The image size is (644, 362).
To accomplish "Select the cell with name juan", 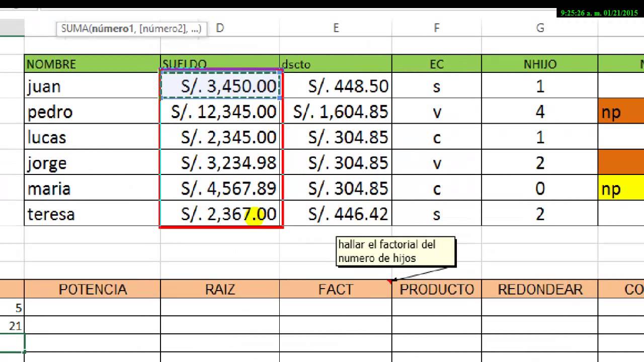I will [93, 86].
